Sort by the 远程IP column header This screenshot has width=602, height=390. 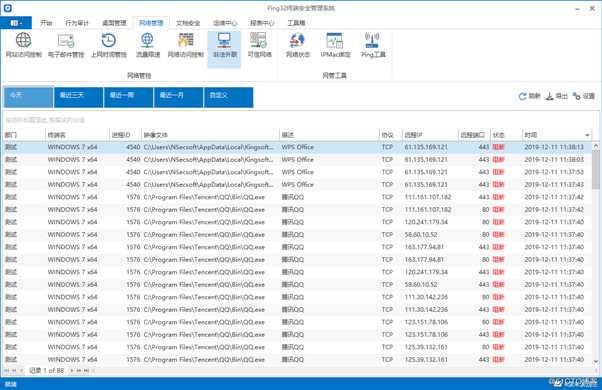[430, 135]
